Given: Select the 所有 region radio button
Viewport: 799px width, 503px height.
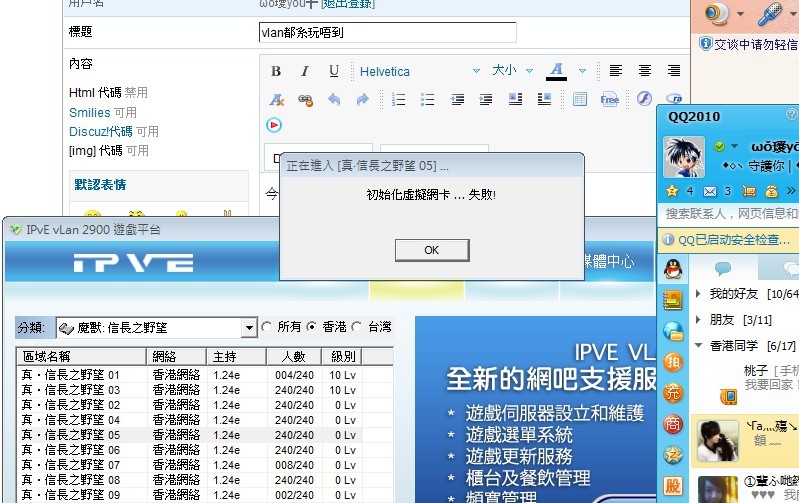Looking at the screenshot, I should (266, 327).
